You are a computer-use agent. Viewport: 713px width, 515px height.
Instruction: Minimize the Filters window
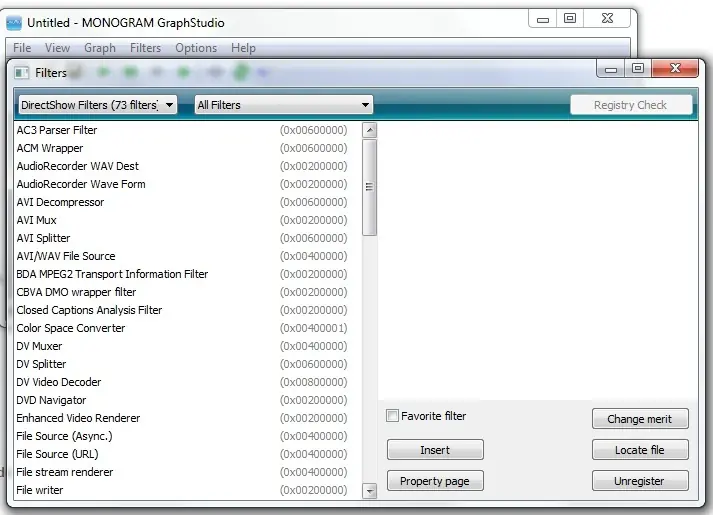coord(611,69)
